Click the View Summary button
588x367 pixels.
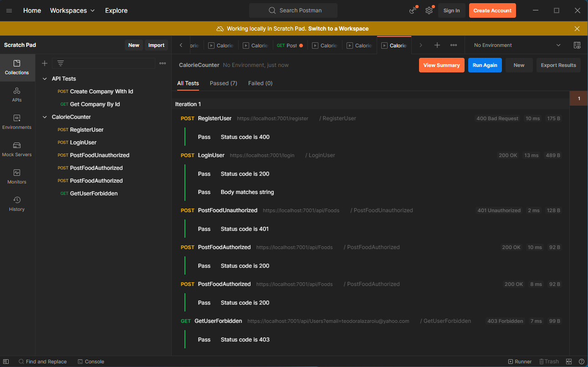(442, 65)
